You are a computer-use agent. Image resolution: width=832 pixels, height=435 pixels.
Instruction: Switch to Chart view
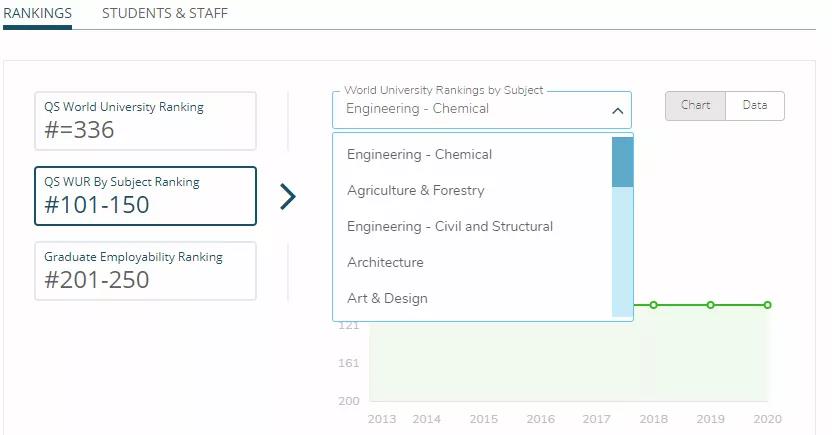[x=695, y=106]
